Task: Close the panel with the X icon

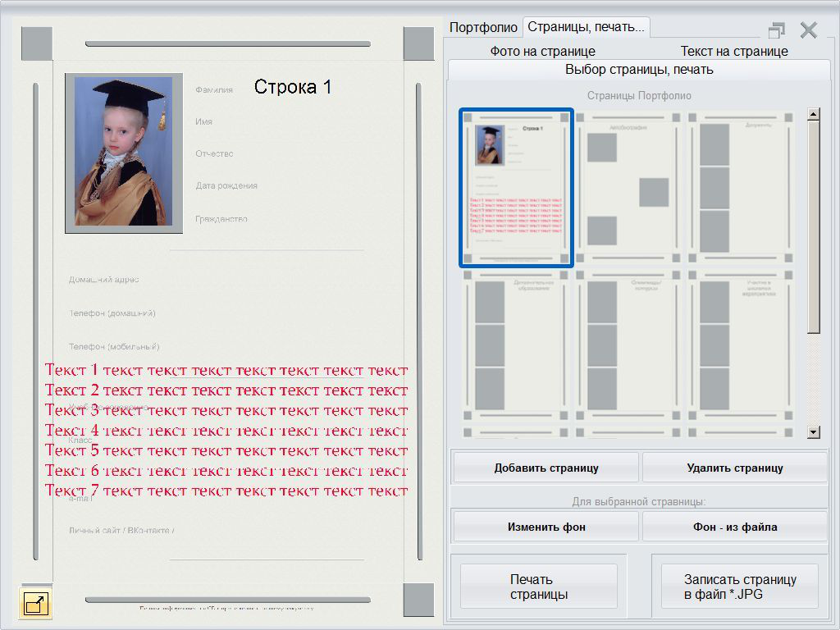Action: (809, 30)
